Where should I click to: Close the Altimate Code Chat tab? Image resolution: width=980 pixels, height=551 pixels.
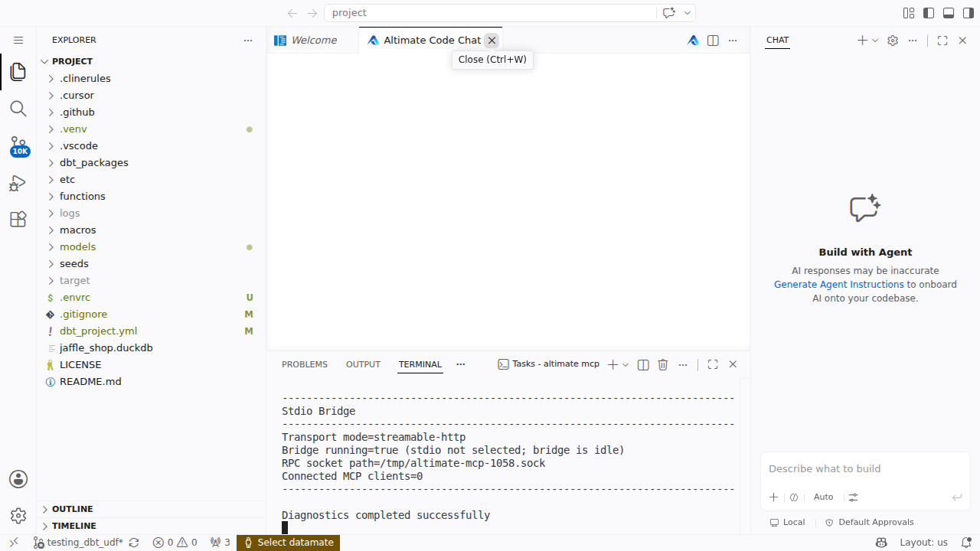tap(492, 41)
